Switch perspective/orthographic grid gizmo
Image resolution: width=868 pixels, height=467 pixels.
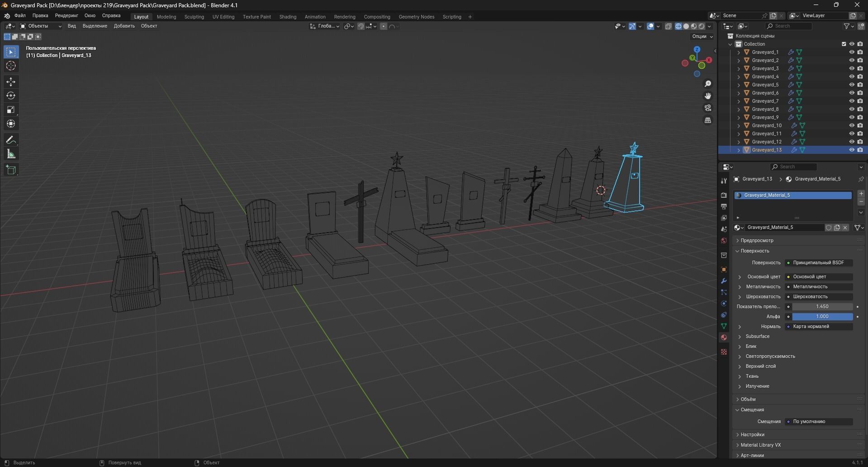(708, 120)
